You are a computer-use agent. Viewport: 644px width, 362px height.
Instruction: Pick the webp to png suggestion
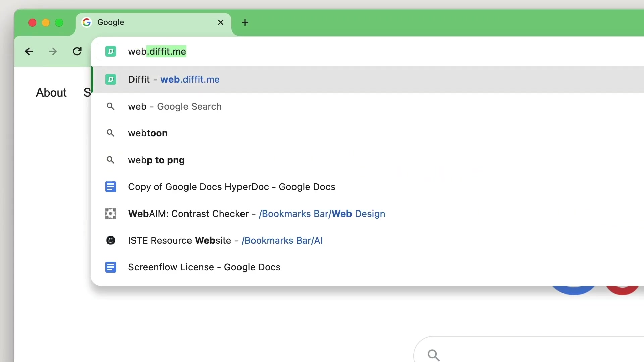point(367,160)
